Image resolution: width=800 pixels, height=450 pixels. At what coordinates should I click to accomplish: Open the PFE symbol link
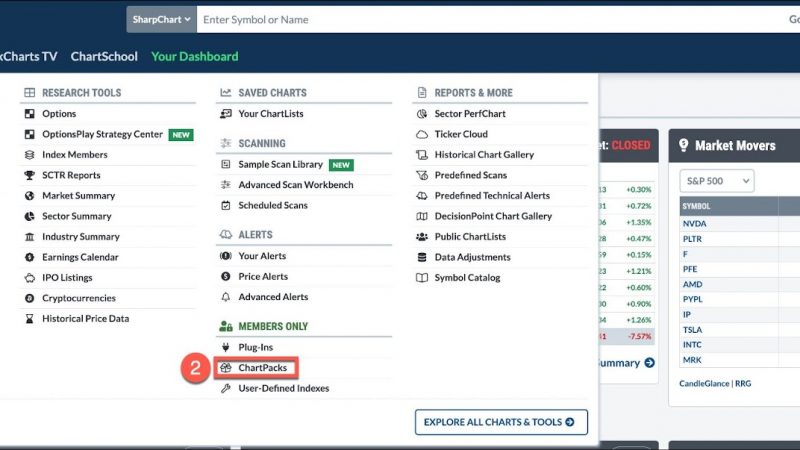690,269
